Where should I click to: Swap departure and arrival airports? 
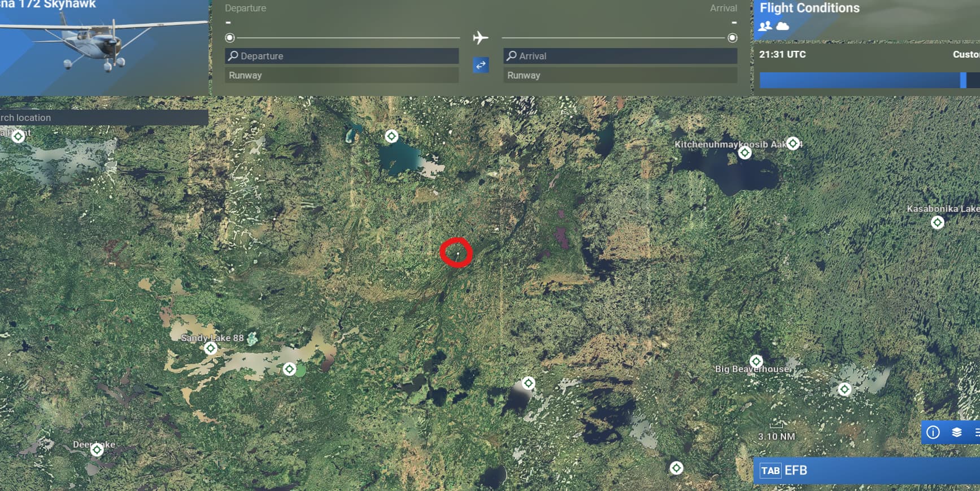click(480, 66)
